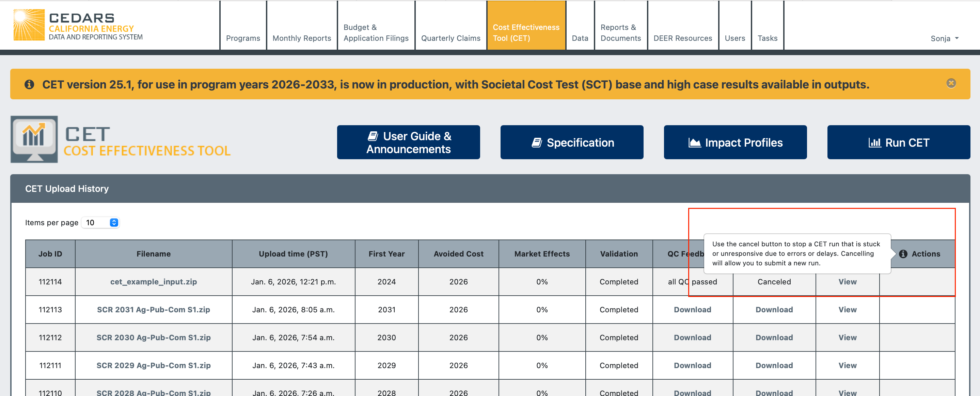Open the DEER Resources tab

coord(682,38)
